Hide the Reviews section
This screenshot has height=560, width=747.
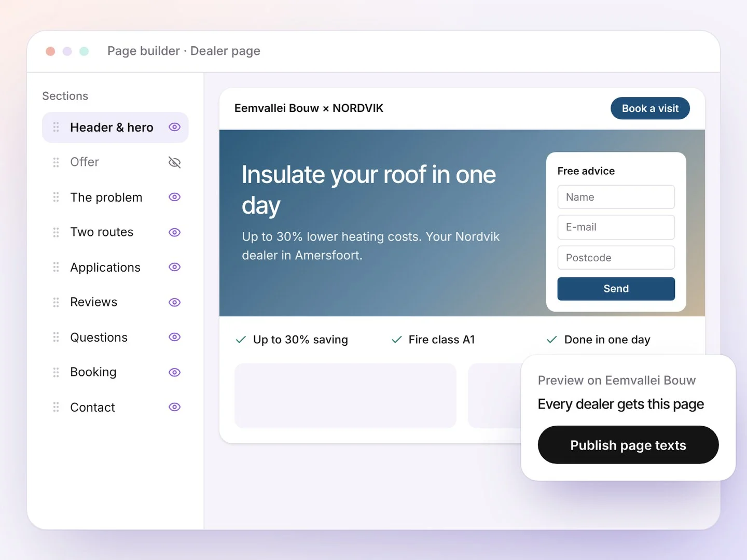point(175,302)
